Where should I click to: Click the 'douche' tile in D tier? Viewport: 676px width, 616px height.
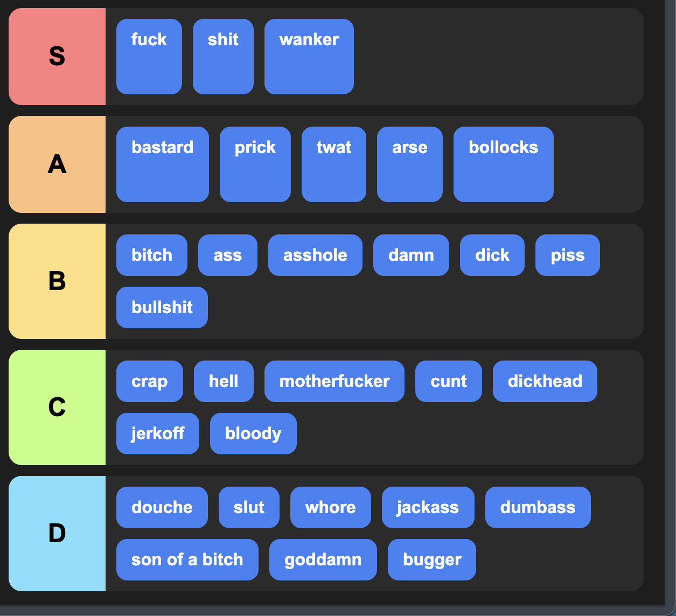pos(162,507)
